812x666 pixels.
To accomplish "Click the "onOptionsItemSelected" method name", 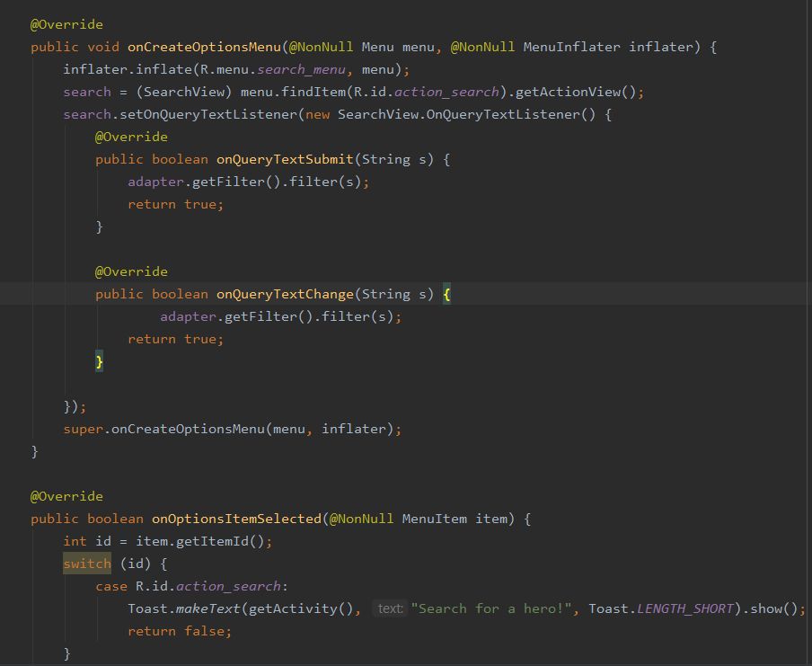I will click(236, 519).
